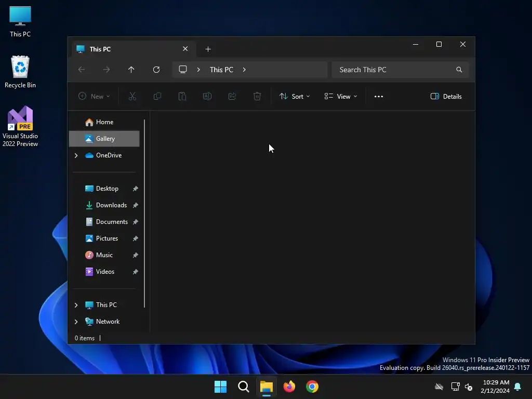
Task: Select the Recycle Bin desktop icon
Action: coord(20,72)
